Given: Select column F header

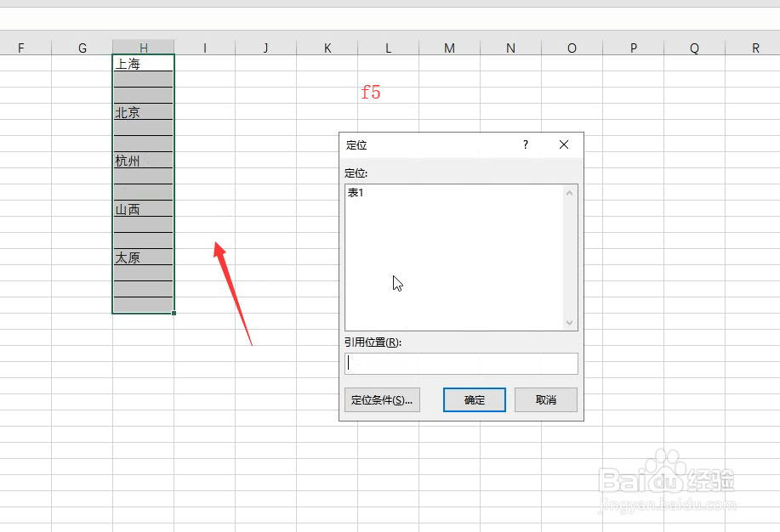Looking at the screenshot, I should pos(21,48).
